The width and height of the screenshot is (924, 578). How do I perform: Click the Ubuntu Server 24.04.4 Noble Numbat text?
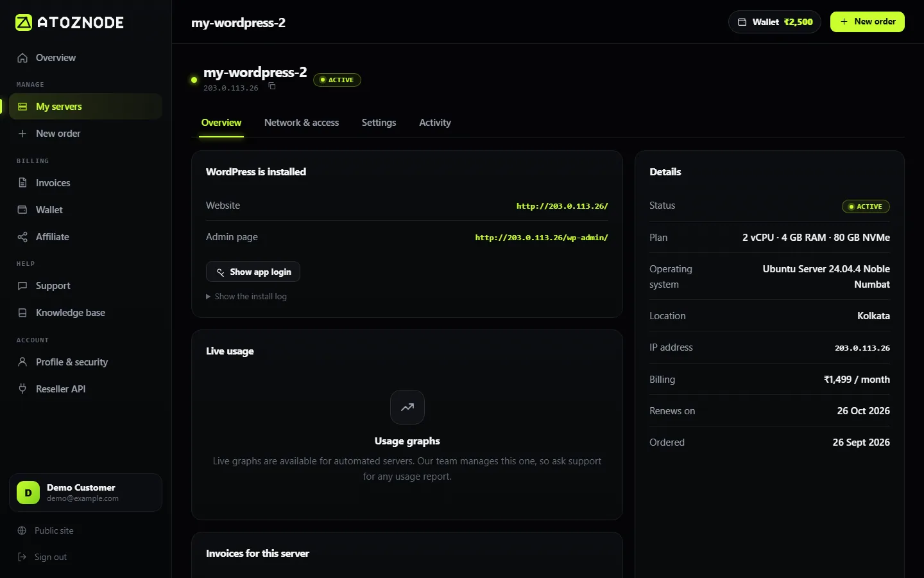(826, 277)
